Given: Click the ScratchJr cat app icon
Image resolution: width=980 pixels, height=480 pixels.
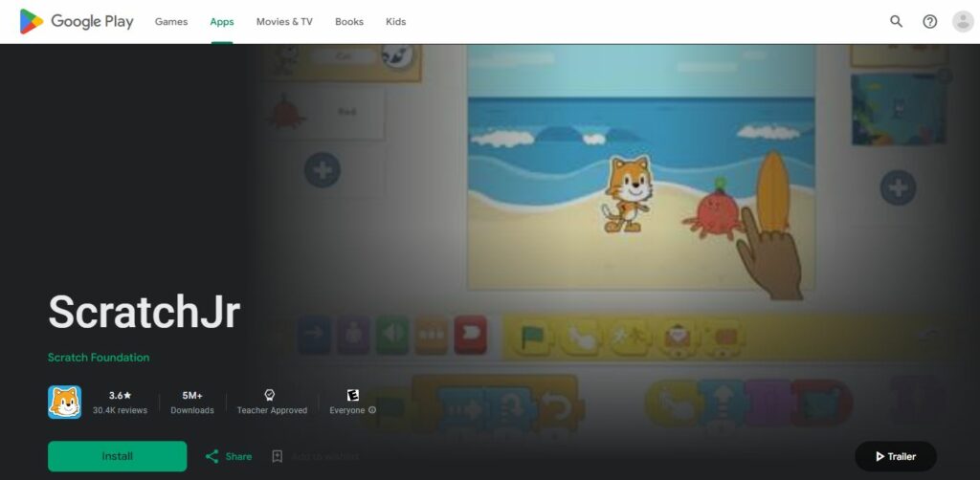Looking at the screenshot, I should (x=64, y=402).
